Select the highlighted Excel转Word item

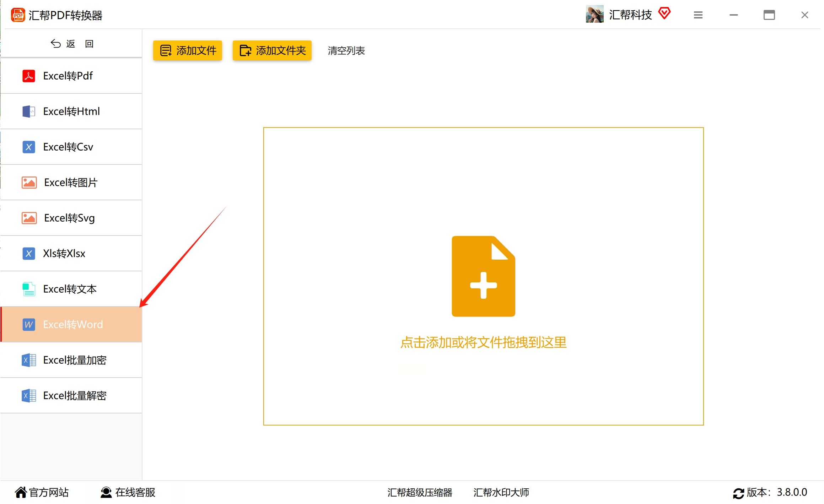click(x=73, y=325)
